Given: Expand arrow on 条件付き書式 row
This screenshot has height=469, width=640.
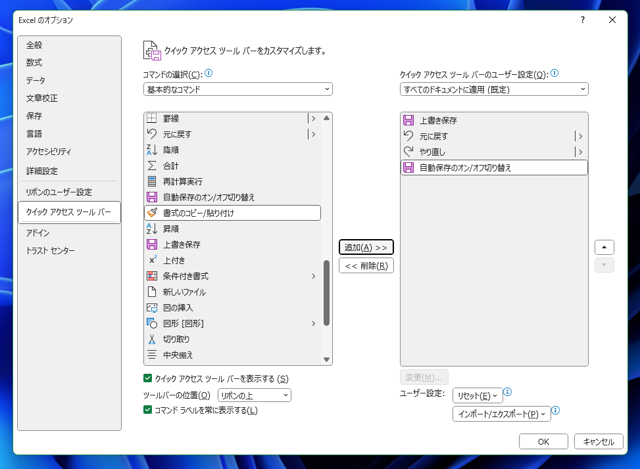Looking at the screenshot, I should point(313,276).
